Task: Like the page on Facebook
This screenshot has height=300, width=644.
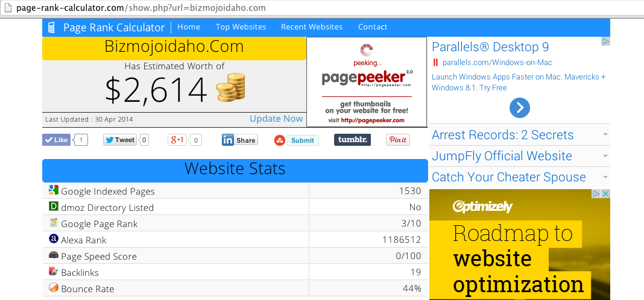Action: tap(56, 140)
